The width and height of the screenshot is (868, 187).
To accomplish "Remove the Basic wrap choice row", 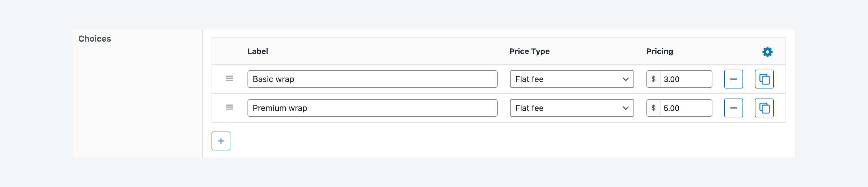I will coord(733,79).
